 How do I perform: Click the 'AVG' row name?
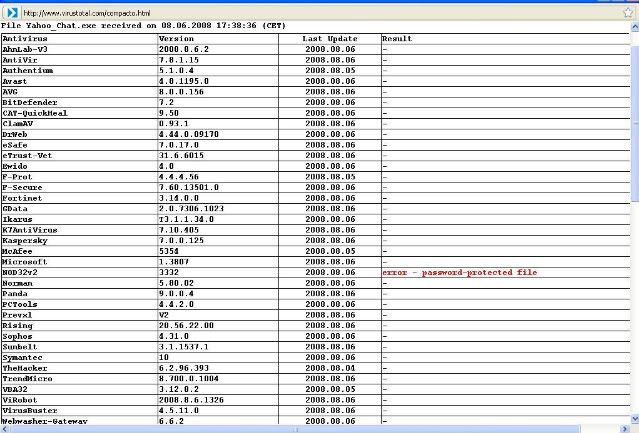tap(10, 92)
